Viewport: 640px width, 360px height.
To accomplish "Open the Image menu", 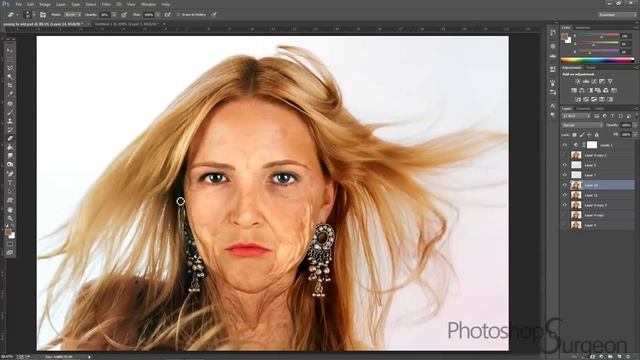I will (x=44, y=4).
